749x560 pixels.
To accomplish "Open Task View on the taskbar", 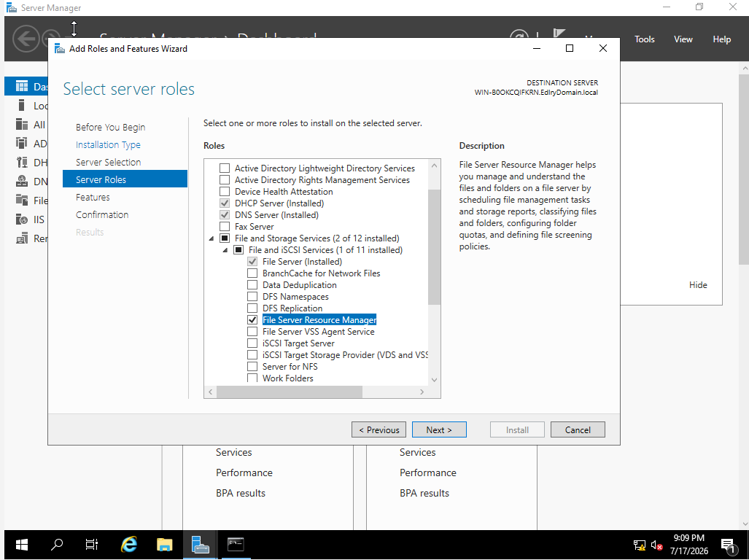I will pyautogui.click(x=92, y=545).
